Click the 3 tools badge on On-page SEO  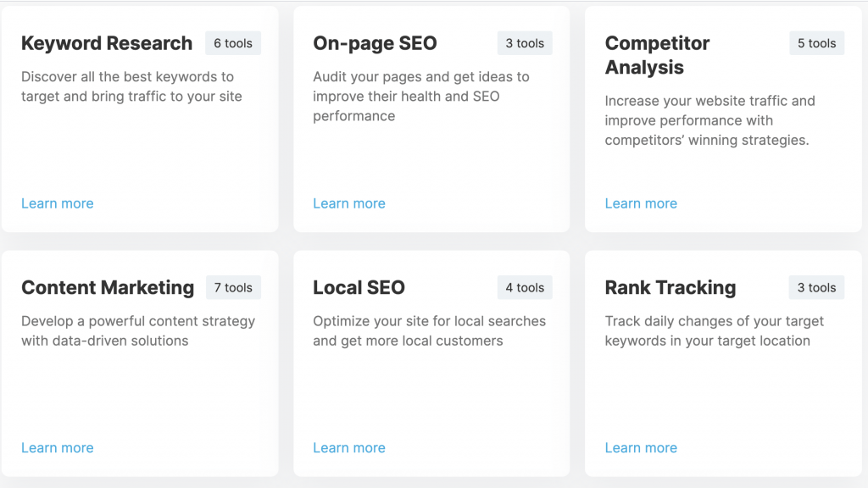tap(525, 43)
